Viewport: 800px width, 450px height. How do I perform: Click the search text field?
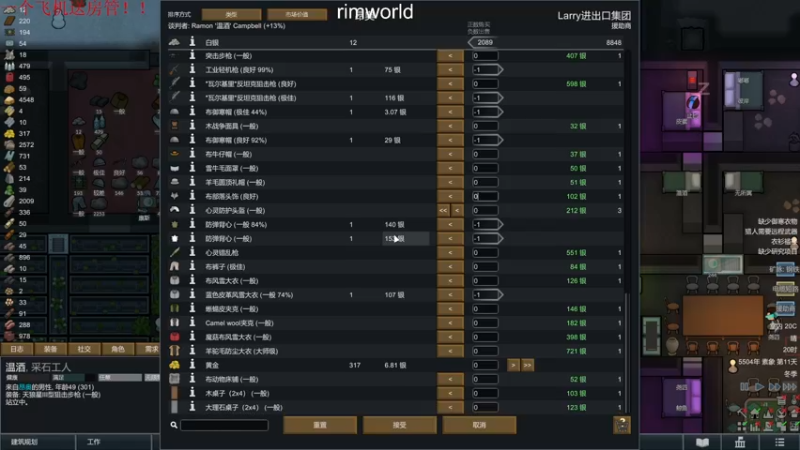(224, 425)
